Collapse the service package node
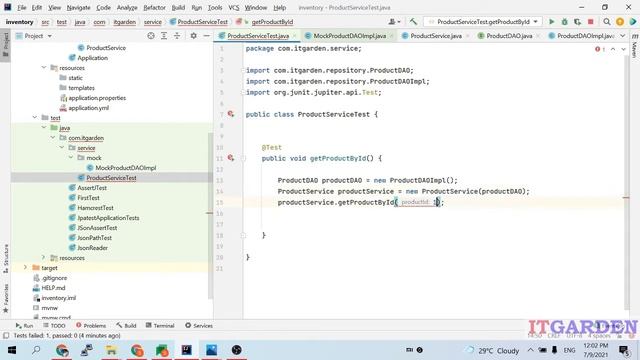Viewport: 640px width, 360px height. click(62, 148)
